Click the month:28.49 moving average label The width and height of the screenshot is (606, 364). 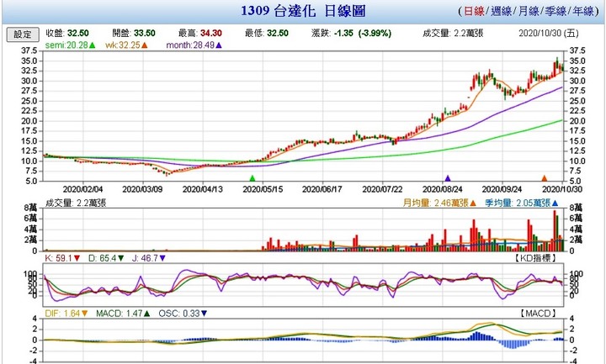(x=190, y=45)
